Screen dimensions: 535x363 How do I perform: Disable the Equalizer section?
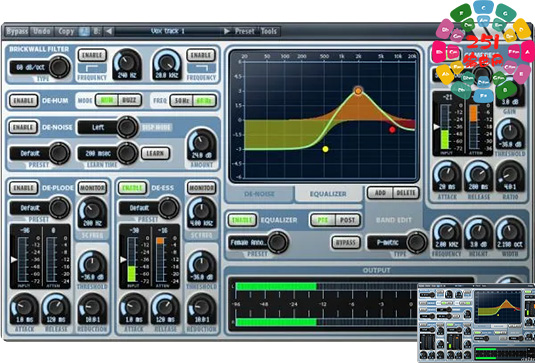pos(242,220)
